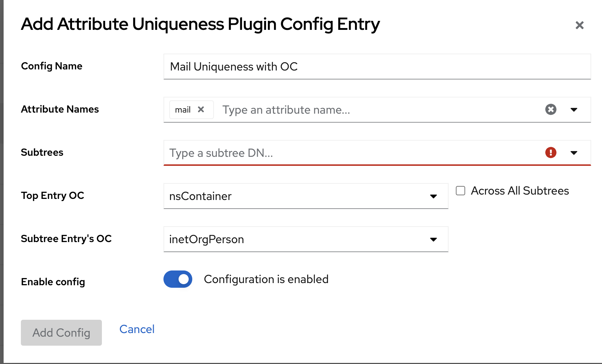602x364 pixels.
Task: Open the Subtrees dropdown arrow
Action: [x=574, y=153]
